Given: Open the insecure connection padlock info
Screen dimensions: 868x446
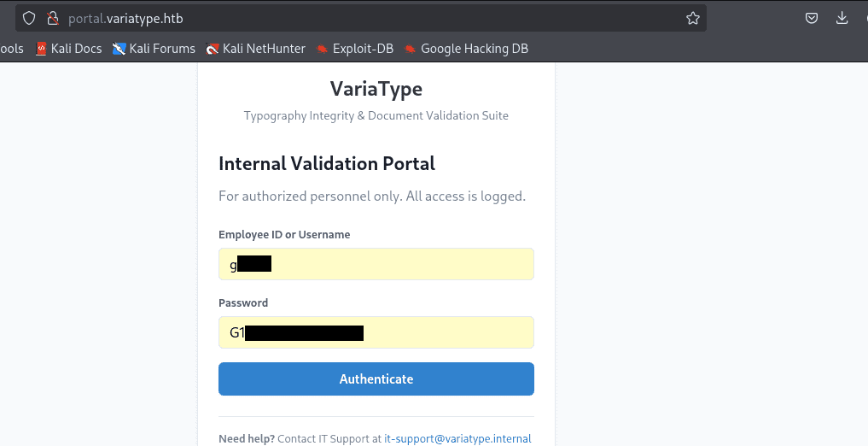Looking at the screenshot, I should [52, 18].
